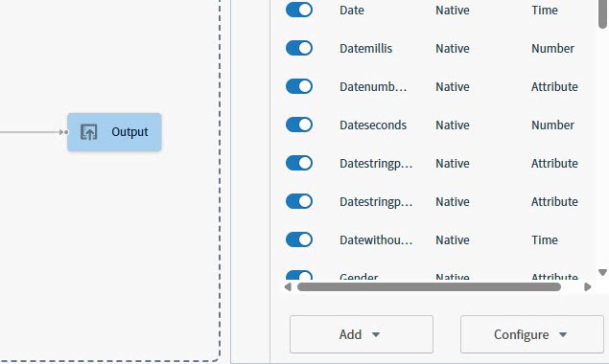
Task: Click the vertical scrollbar down arrow
Action: (602, 272)
